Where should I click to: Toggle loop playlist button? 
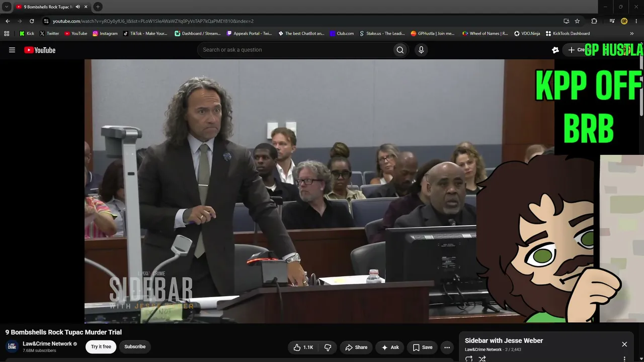pyautogui.click(x=469, y=358)
